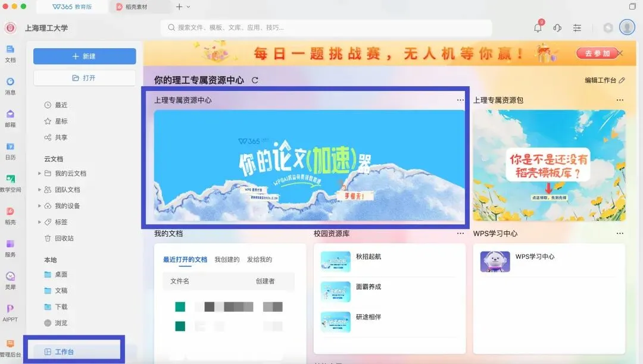Click the skin icon beside avatar
The image size is (643, 364).
coord(608,27)
